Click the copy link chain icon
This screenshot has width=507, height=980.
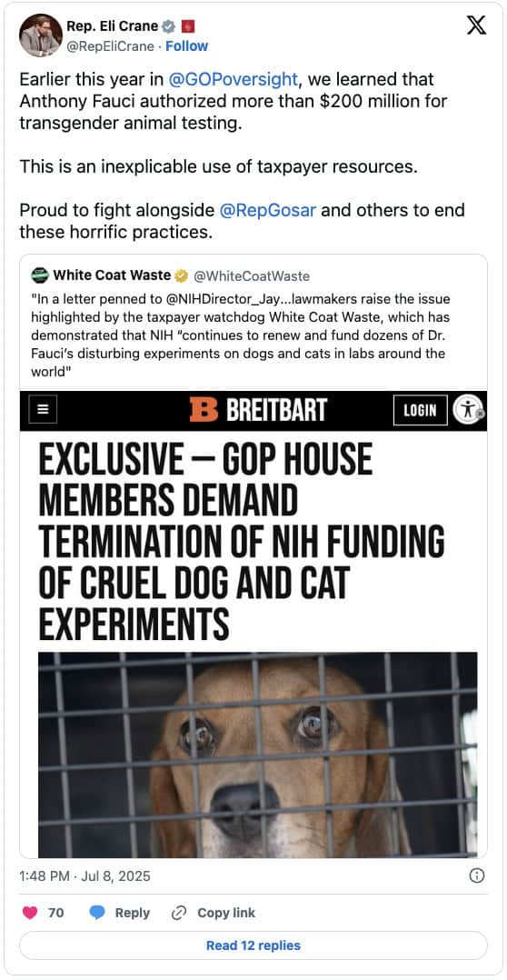pos(179,913)
